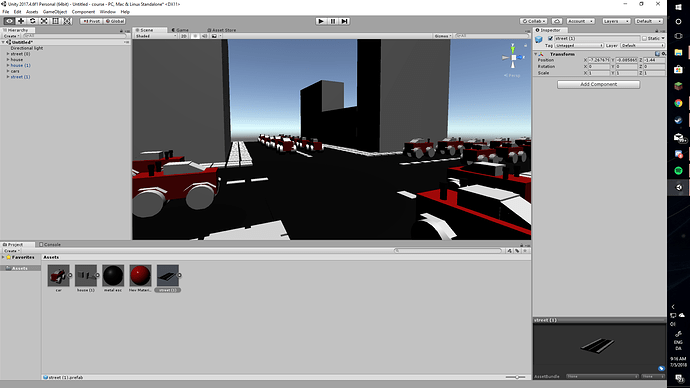This screenshot has width=690, height=388.
Task: Collapse the Transform component foldout
Action: pos(536,54)
